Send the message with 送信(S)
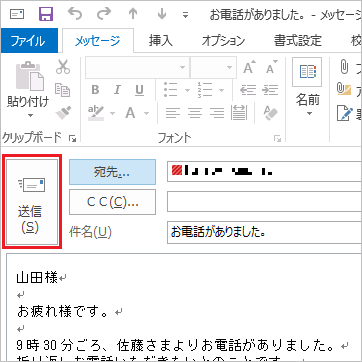 (x=32, y=202)
